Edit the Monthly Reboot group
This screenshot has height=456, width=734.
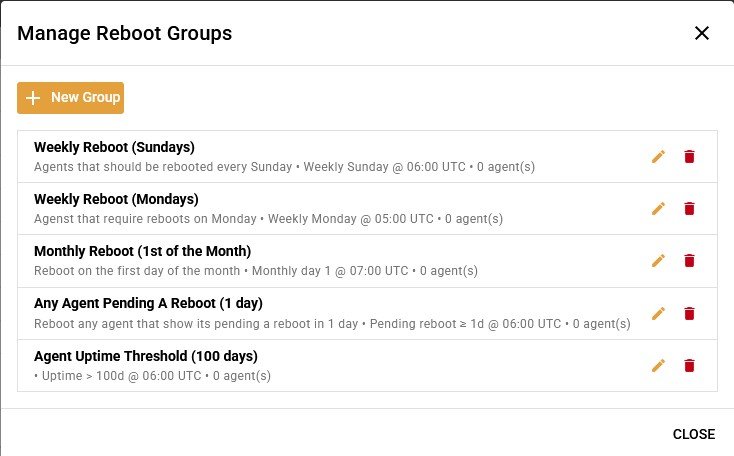[658, 261]
